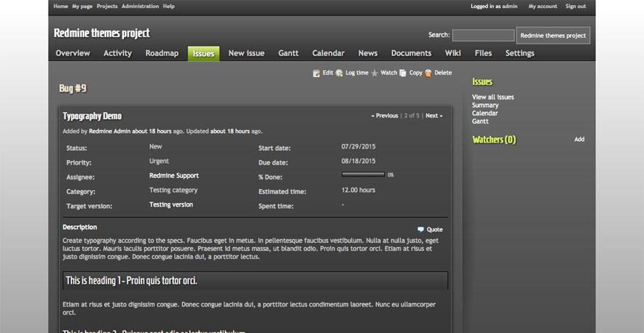Click Help in top menu
This screenshot has width=644, height=333.
pyautogui.click(x=169, y=7)
